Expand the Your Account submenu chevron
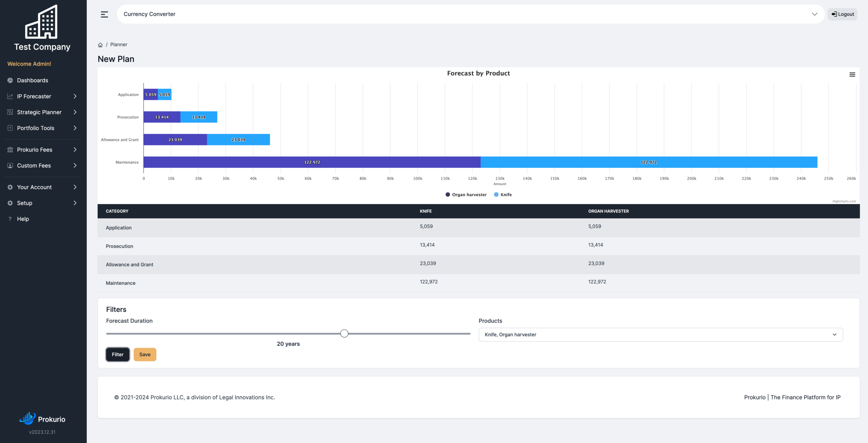 pos(75,187)
